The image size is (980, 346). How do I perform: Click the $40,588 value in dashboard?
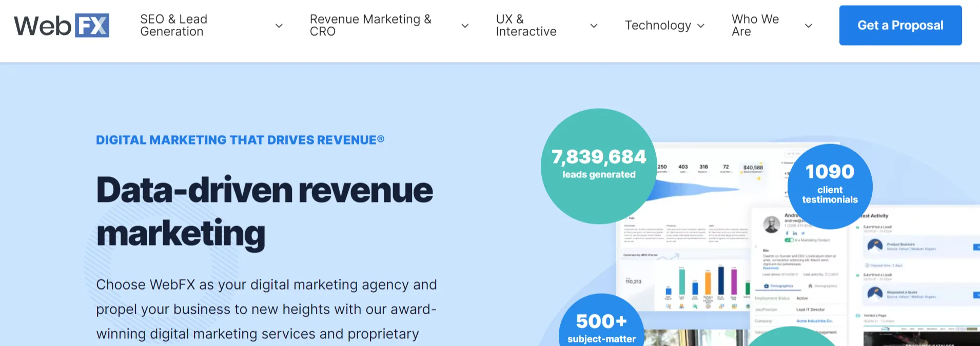(x=753, y=168)
